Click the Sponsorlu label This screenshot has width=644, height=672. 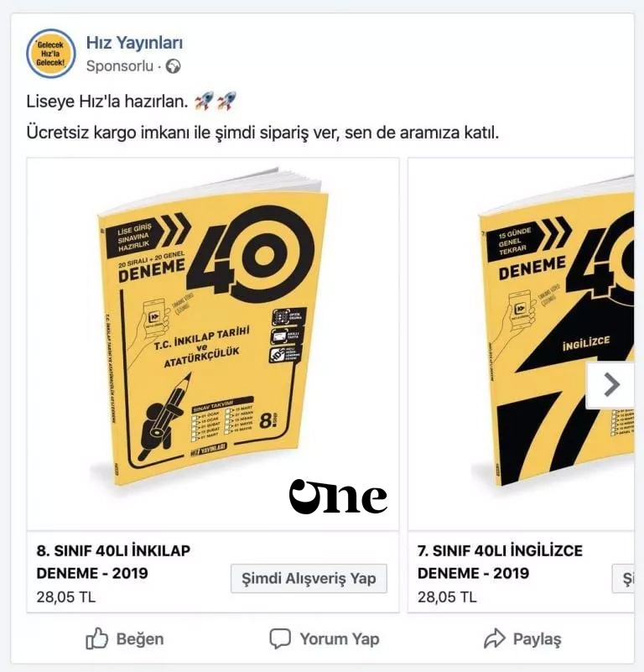pos(120,66)
